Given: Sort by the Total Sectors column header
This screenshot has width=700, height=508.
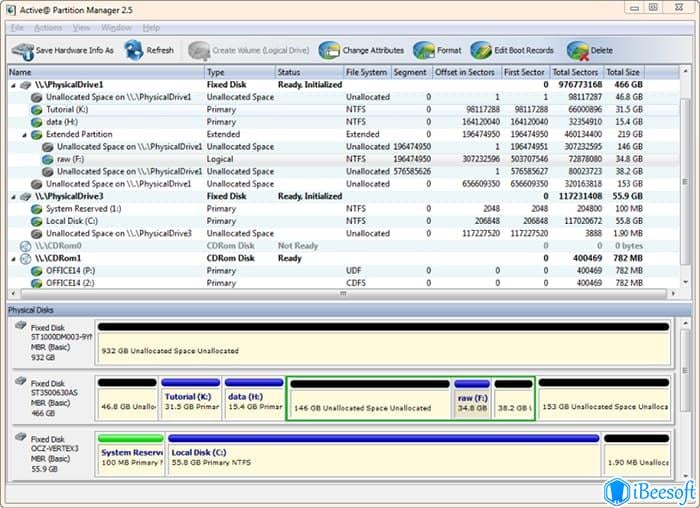Looking at the screenshot, I should tap(575, 72).
